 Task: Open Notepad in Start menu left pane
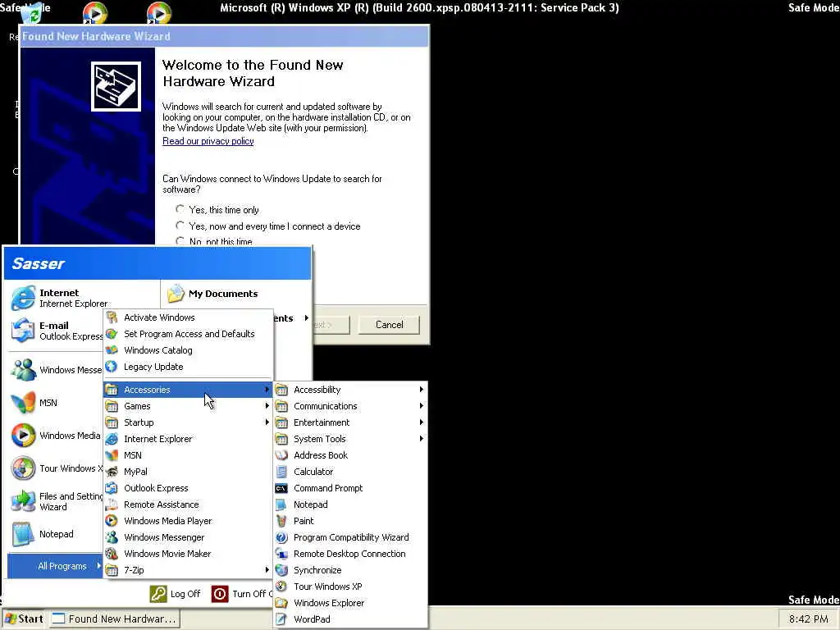point(56,533)
